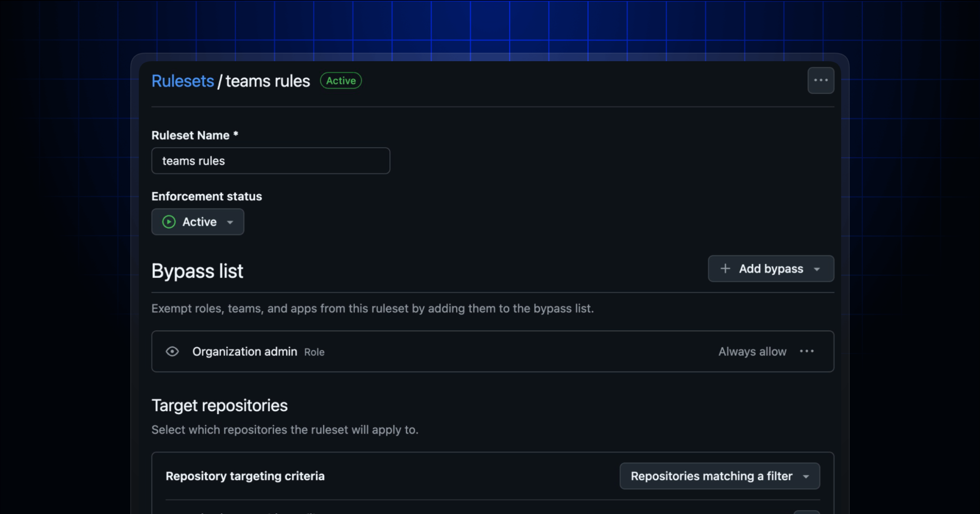The height and width of the screenshot is (514, 980).
Task: Click inside the Ruleset Name field
Action: pos(270,161)
